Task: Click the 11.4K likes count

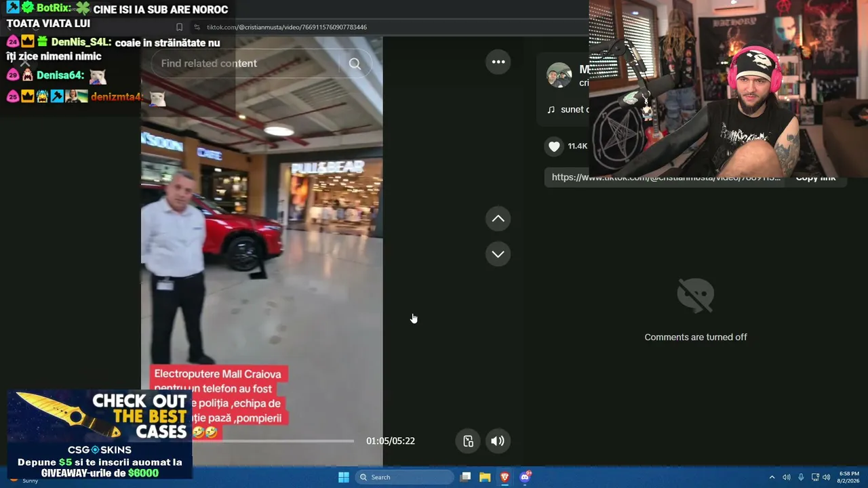Action: [578, 146]
